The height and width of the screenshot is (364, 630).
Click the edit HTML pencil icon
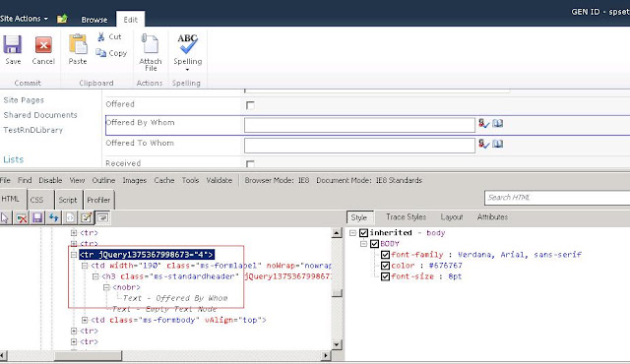(87, 218)
